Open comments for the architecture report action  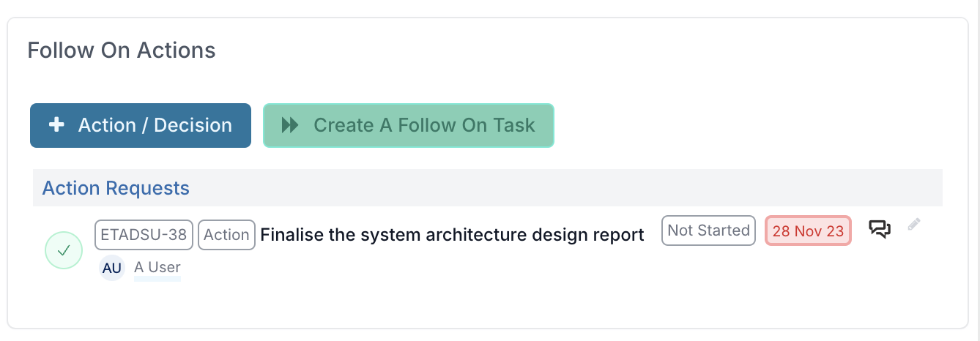point(880,229)
